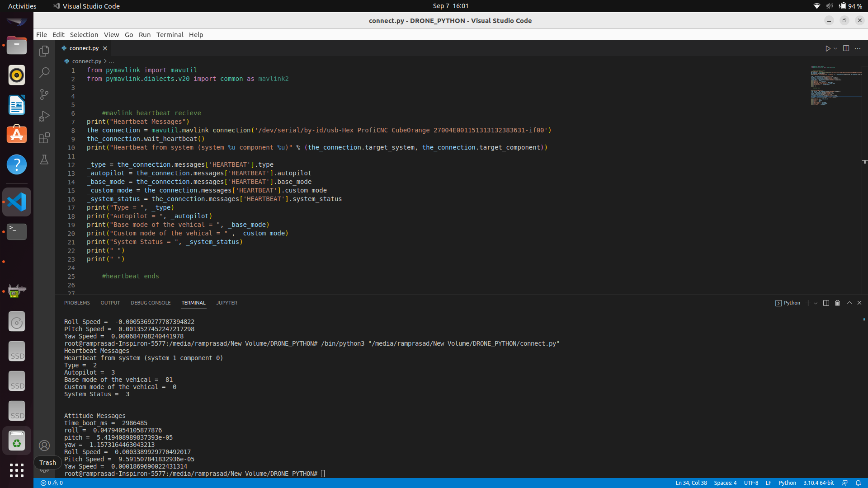The image size is (868, 488).
Task: Click Python language mode in status bar
Action: [787, 483]
